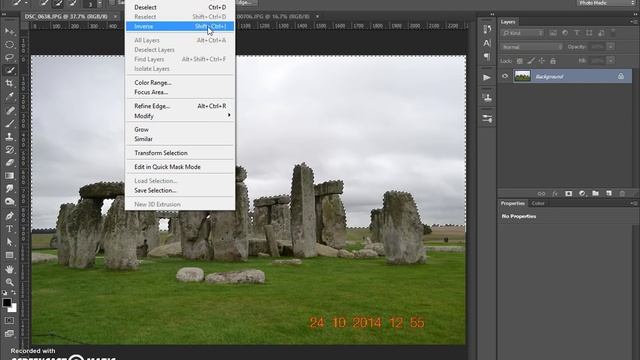This screenshot has height=360, width=640.
Task: Choose Color Range... menu item
Action: [180, 82]
